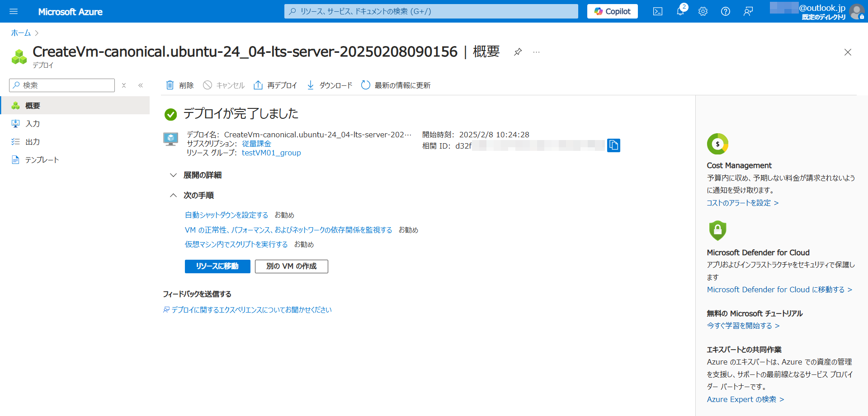Pin the deployment page to dashboard
The height and width of the screenshot is (416, 868).
pyautogui.click(x=518, y=52)
